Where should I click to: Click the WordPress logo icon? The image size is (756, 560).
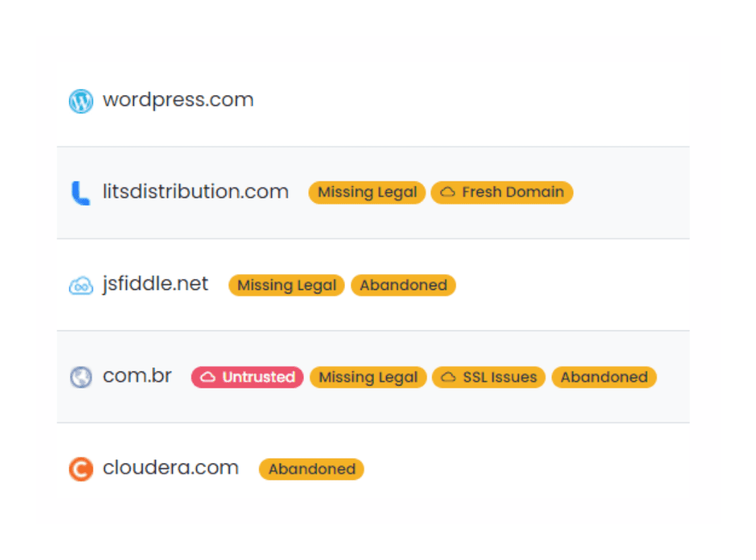point(81,101)
